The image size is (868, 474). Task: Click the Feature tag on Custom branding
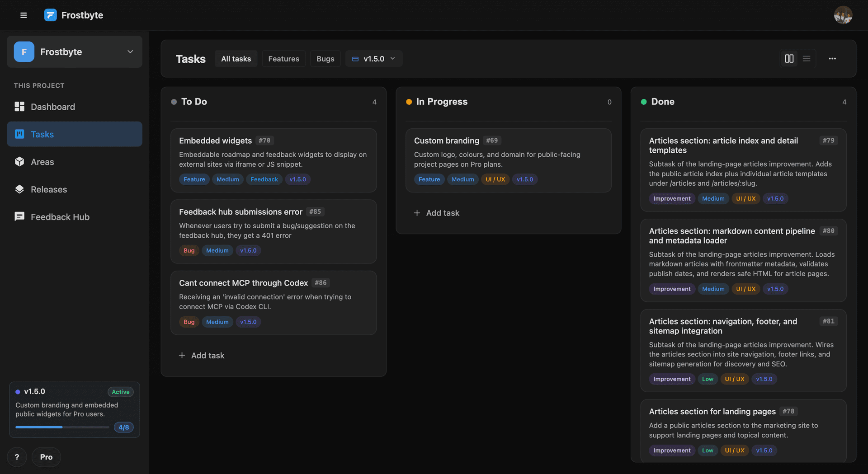click(429, 179)
